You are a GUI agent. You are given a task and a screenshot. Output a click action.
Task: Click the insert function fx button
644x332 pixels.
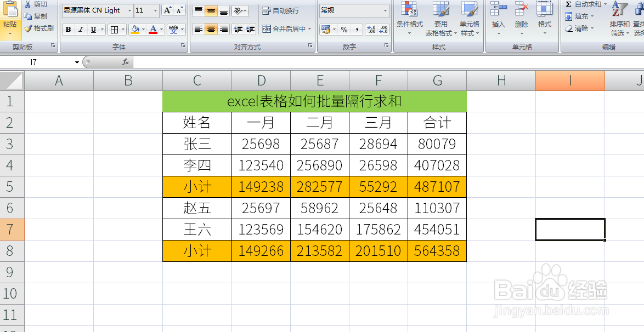(x=126, y=62)
